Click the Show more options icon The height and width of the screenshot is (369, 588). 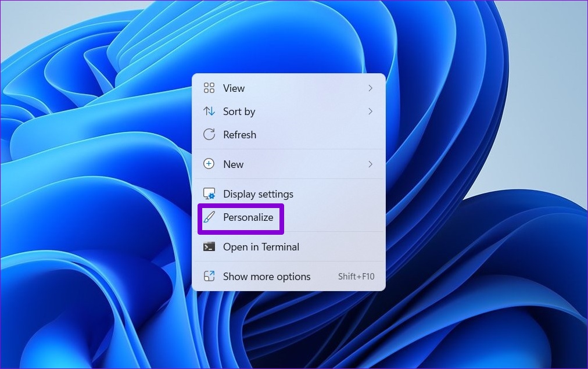(209, 277)
